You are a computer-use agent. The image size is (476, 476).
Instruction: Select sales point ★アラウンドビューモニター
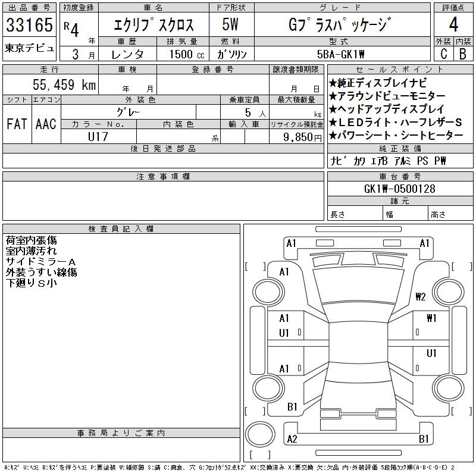point(387,96)
